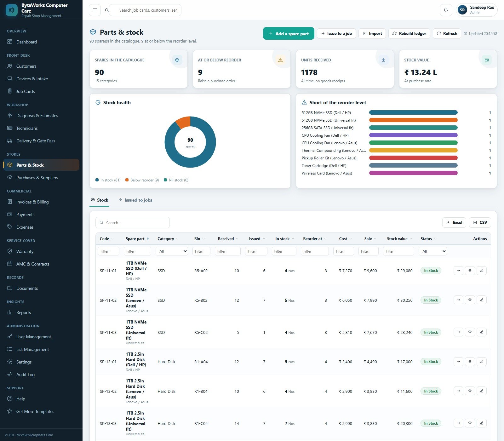The height and width of the screenshot is (441, 504).
Task: Open the Status filter dropdown
Action: click(x=433, y=251)
